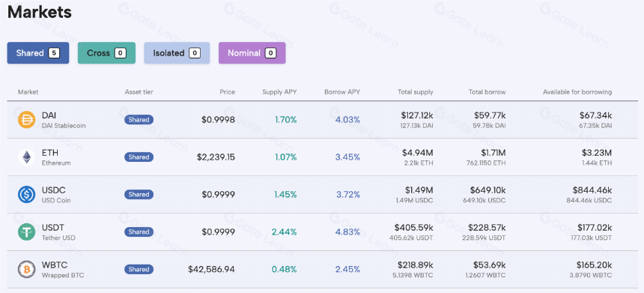The width and height of the screenshot is (644, 293).
Task: Click the DAI price $0.9998
Action: click(218, 120)
